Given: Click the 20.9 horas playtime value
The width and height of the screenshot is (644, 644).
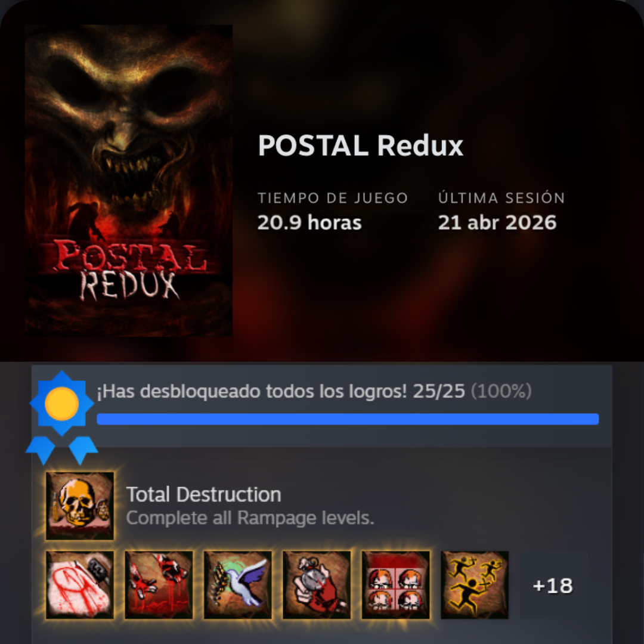Looking at the screenshot, I should 309,222.
